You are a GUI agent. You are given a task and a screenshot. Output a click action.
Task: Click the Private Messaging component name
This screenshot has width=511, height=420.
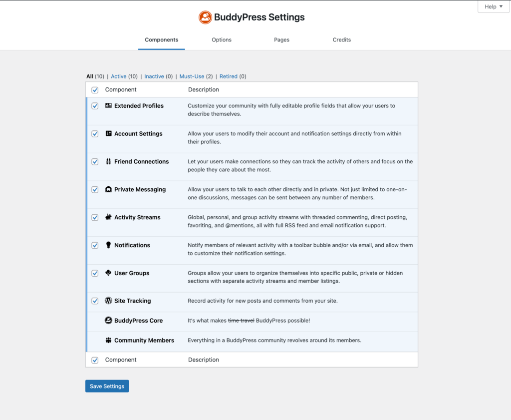click(x=140, y=189)
